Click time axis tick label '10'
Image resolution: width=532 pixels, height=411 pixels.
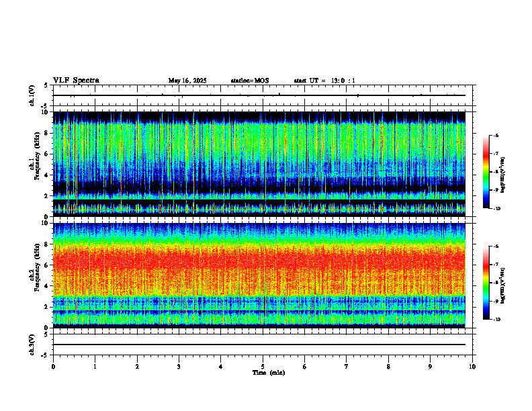[472, 367]
